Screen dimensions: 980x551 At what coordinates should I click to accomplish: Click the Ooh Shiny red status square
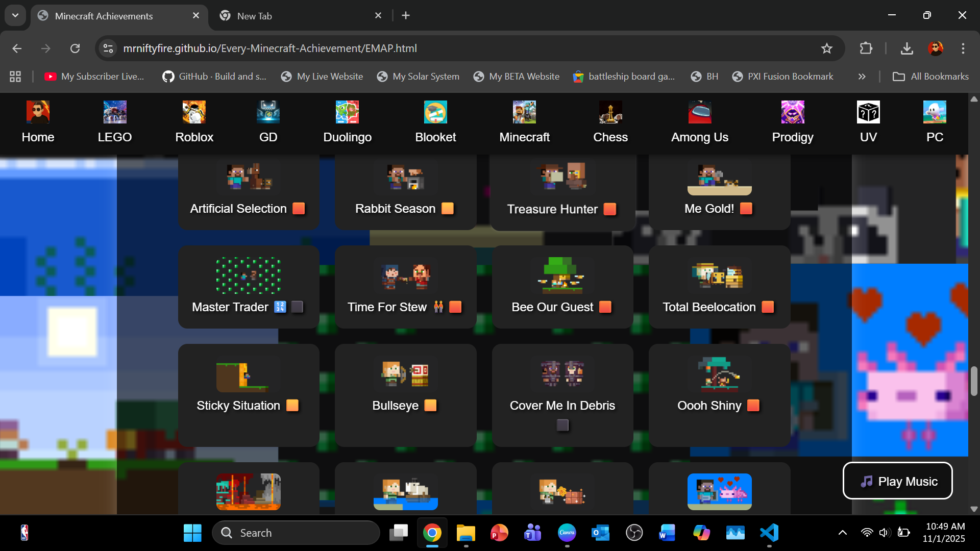pos(753,405)
